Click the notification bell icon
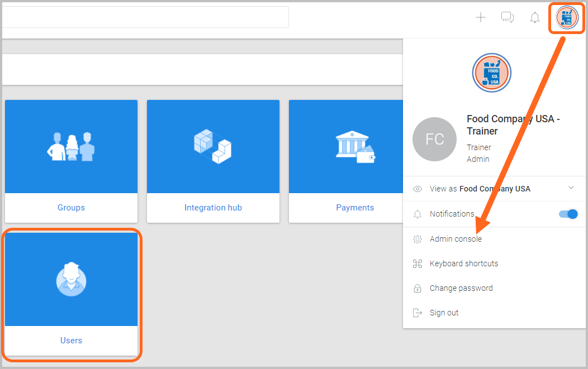 click(534, 17)
